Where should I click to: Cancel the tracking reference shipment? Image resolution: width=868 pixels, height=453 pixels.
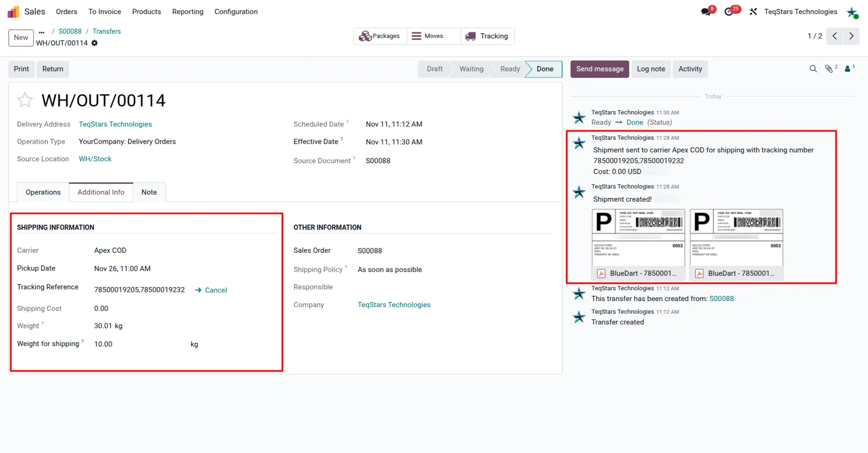click(x=211, y=290)
